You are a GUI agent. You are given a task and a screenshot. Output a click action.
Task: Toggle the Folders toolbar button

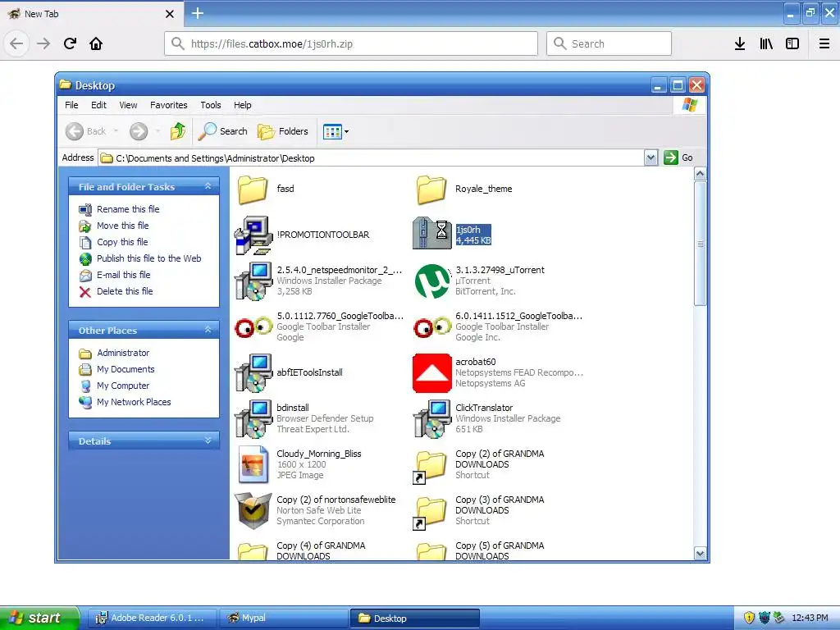point(283,131)
